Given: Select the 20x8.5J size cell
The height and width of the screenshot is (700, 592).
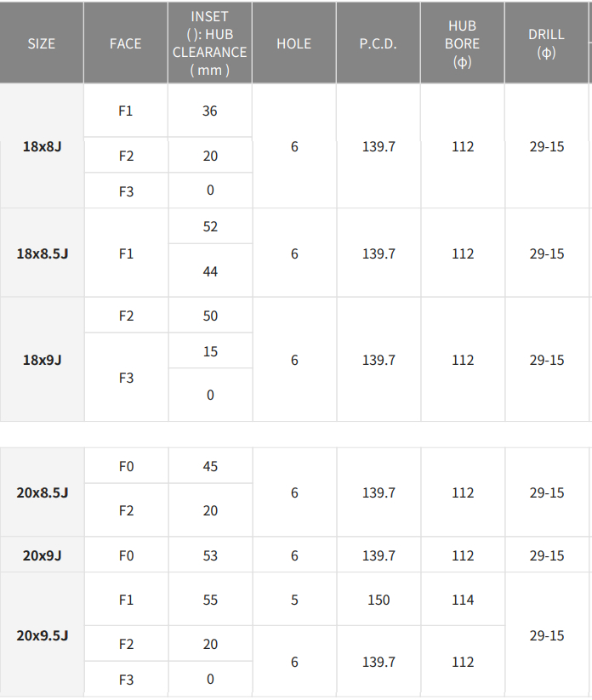Looking at the screenshot, I should (x=42, y=492).
